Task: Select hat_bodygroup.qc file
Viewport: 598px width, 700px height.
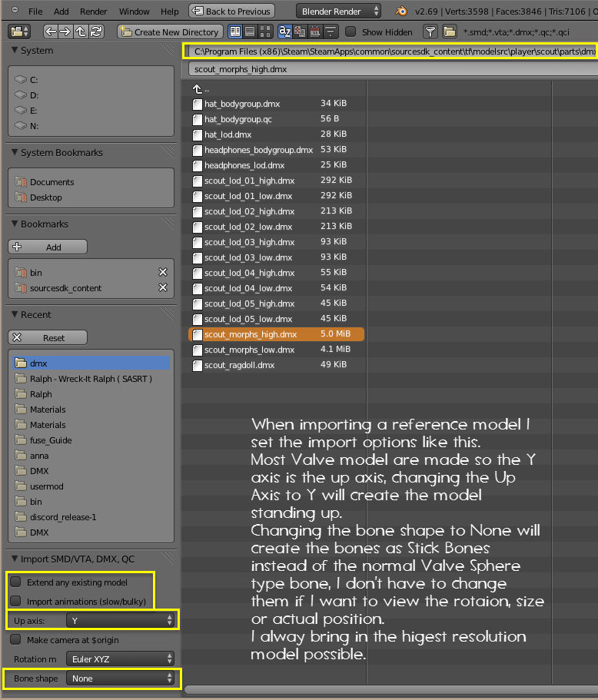Action: click(x=276, y=119)
